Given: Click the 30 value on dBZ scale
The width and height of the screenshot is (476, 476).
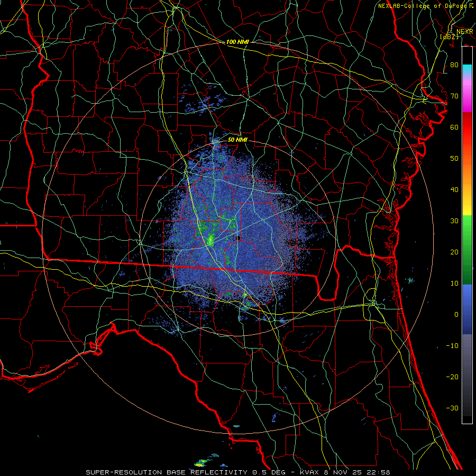Looking at the screenshot, I should (454, 221).
